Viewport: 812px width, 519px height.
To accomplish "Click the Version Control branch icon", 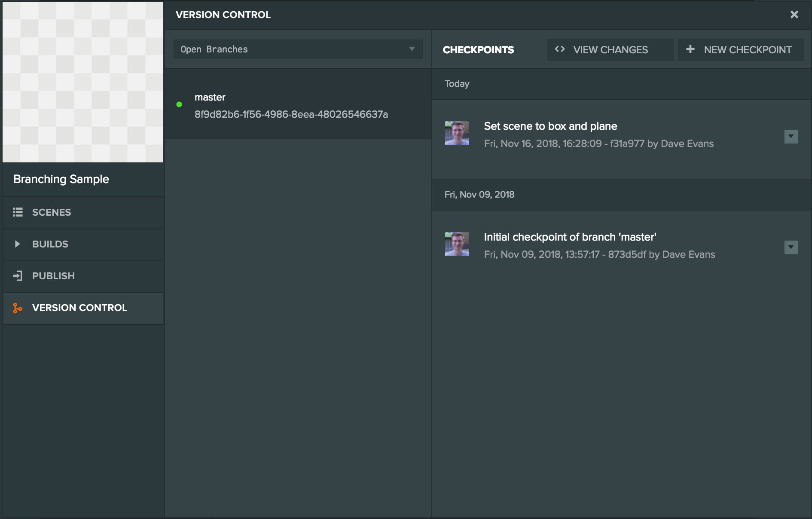I will tap(18, 308).
